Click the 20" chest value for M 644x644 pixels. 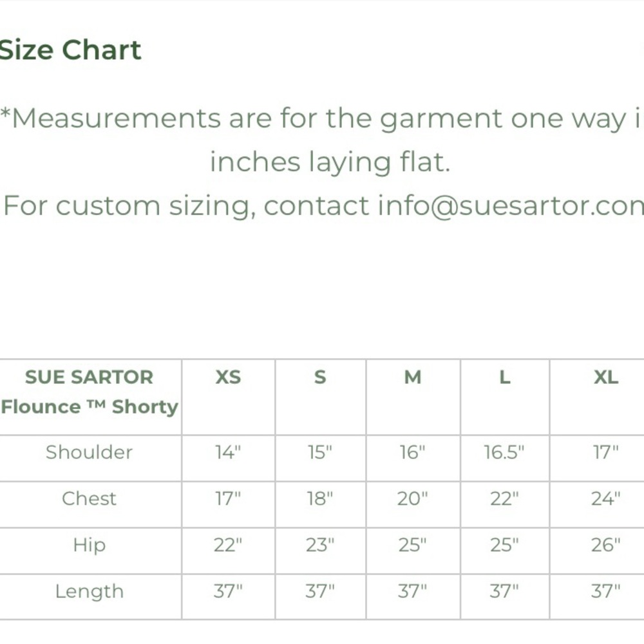[412, 498]
